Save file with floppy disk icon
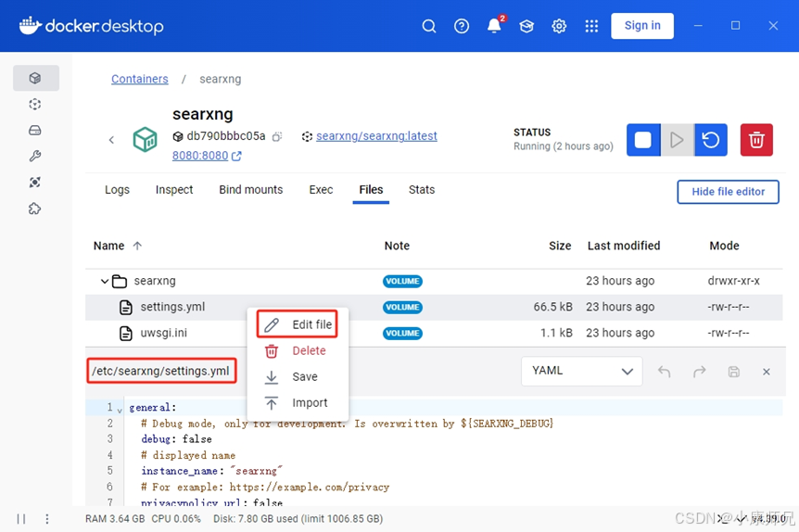 (x=734, y=372)
